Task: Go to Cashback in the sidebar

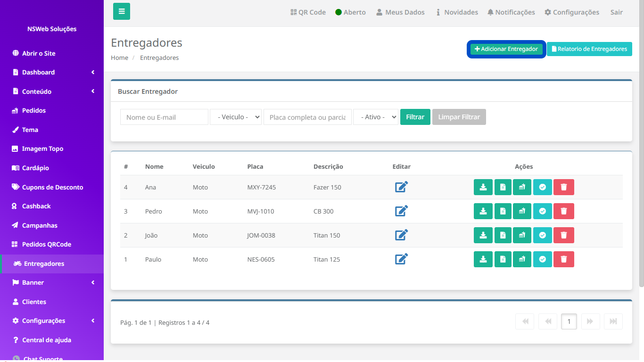Action: tap(52, 206)
